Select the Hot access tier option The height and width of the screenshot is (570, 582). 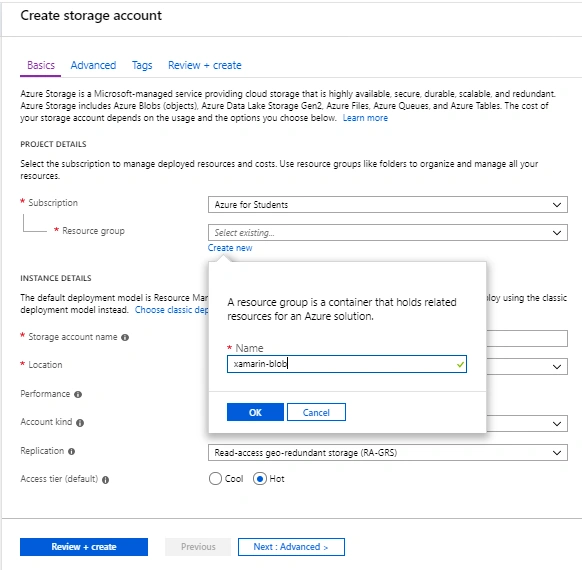260,479
